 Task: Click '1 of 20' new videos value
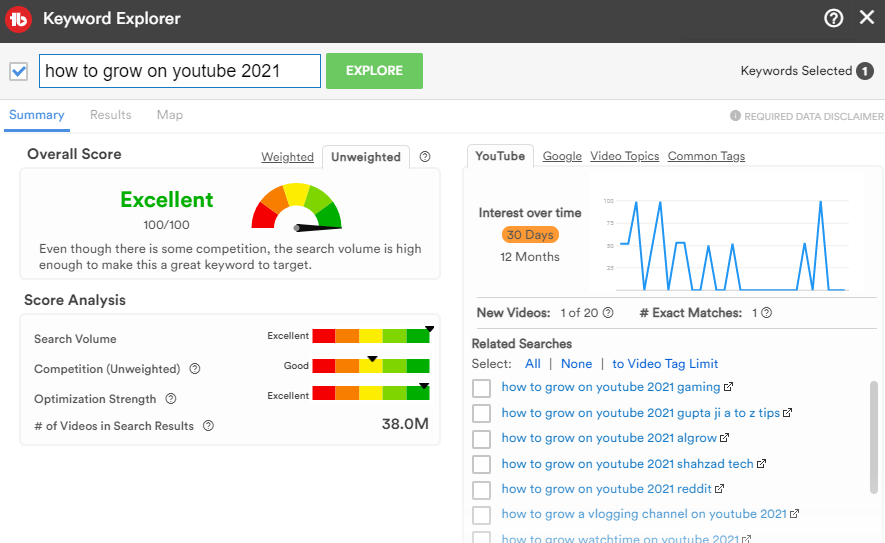[579, 313]
